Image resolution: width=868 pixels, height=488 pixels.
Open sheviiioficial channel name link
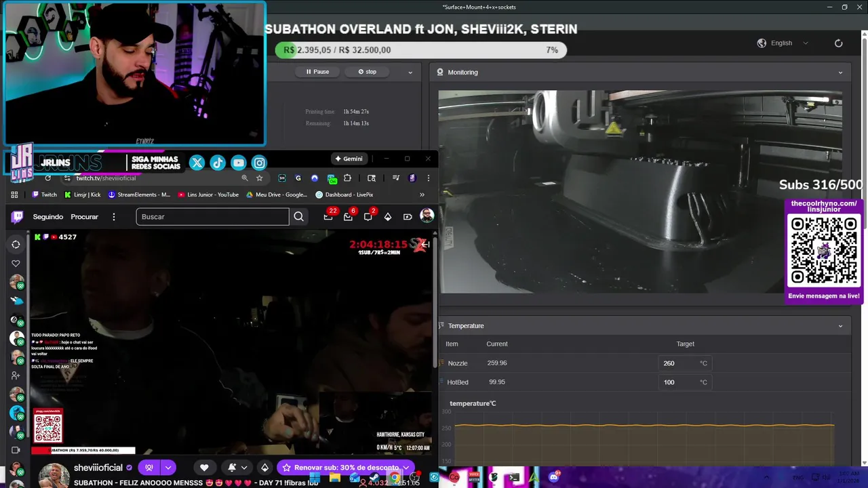click(x=98, y=468)
